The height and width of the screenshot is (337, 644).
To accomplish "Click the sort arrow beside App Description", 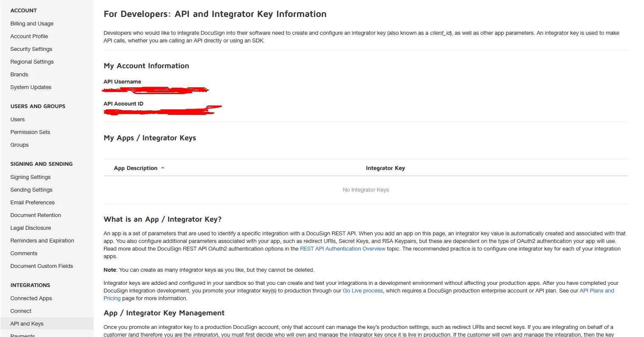I will pos(163,168).
